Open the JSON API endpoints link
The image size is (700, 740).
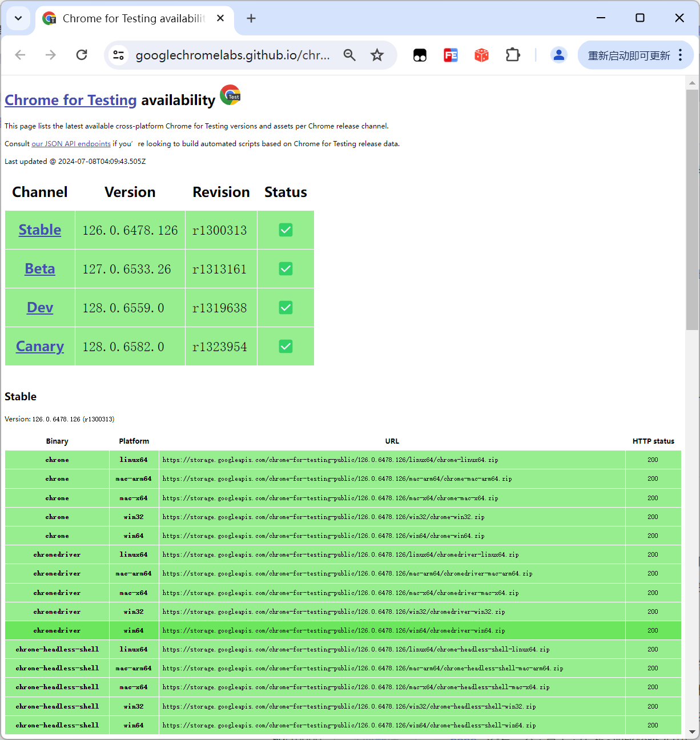71,144
